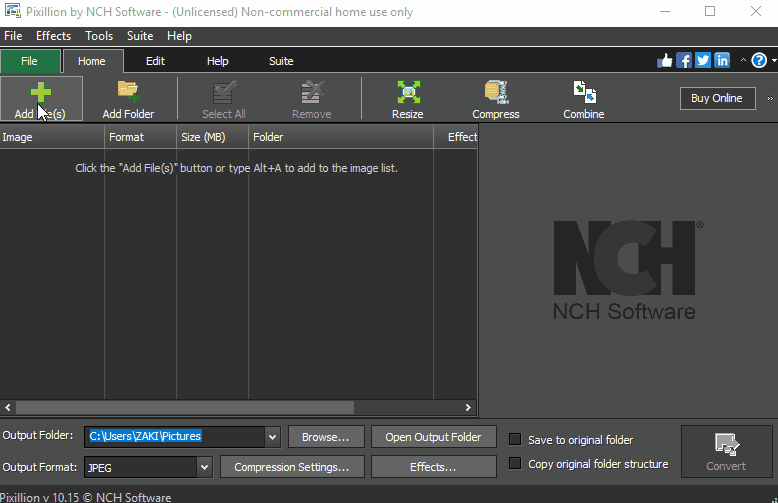Sort by the Image column header
Screen dimensions: 778x503
tap(52, 137)
